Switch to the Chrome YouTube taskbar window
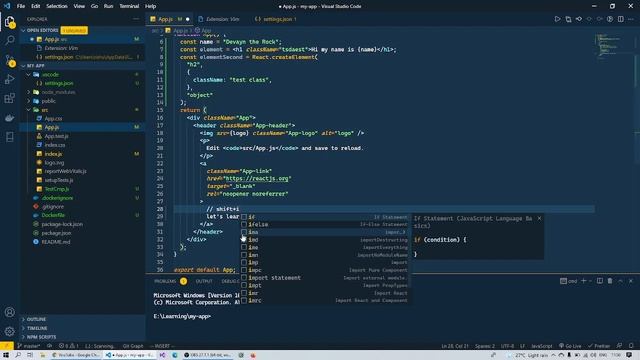Viewport: 640px width, 360px height. [x=76, y=355]
